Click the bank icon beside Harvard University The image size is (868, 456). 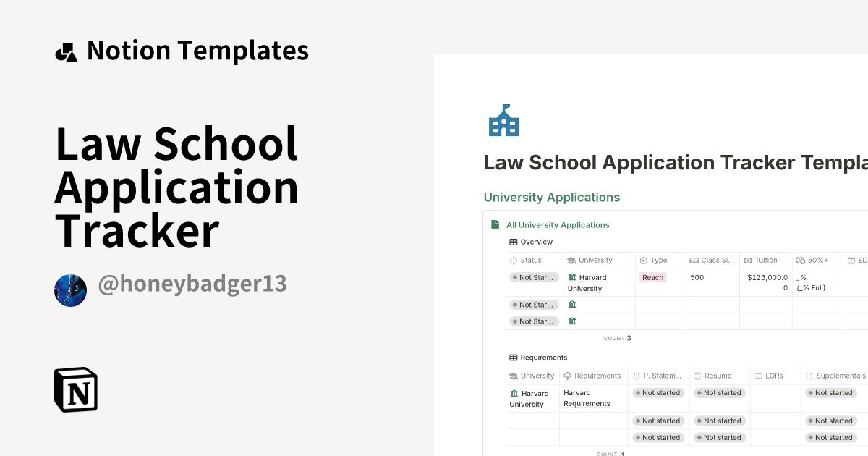click(x=572, y=277)
